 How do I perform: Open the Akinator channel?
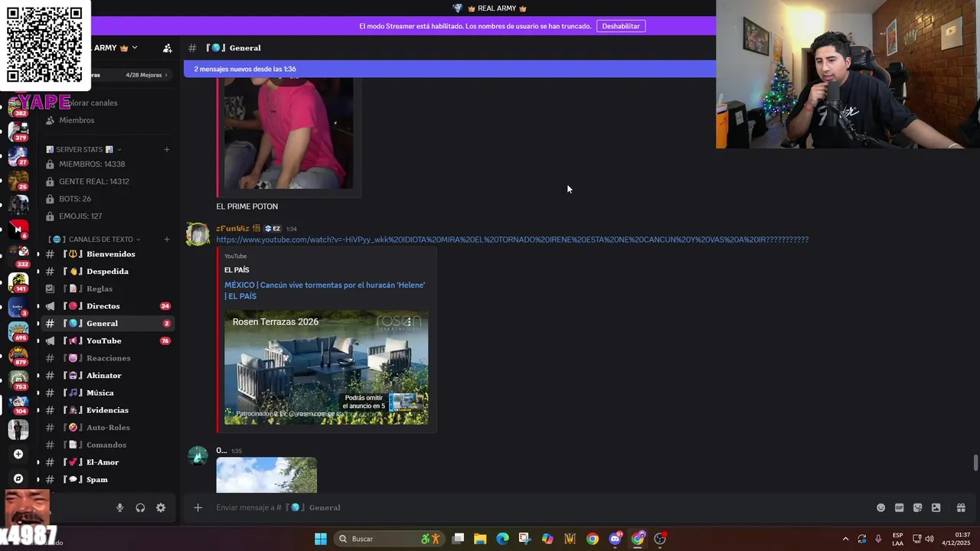106,376
